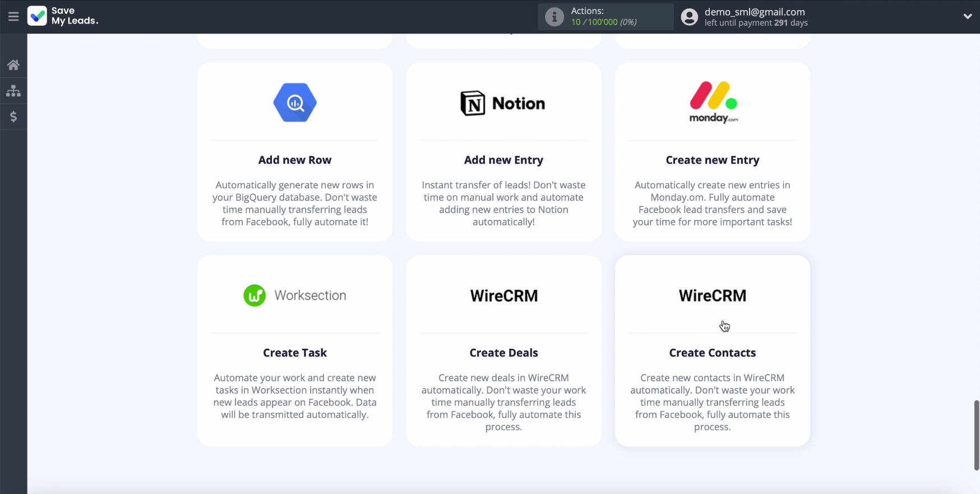
Task: Click the Notion card description text
Action: click(503, 204)
